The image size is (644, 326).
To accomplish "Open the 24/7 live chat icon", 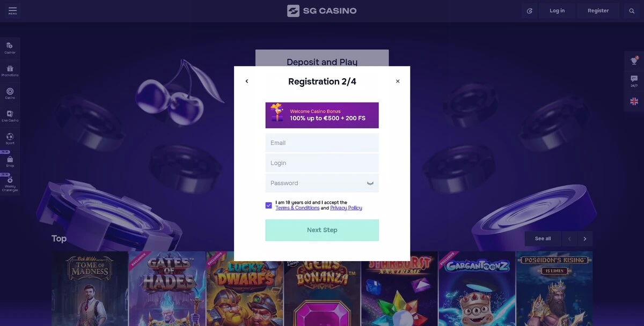I will click(x=634, y=81).
